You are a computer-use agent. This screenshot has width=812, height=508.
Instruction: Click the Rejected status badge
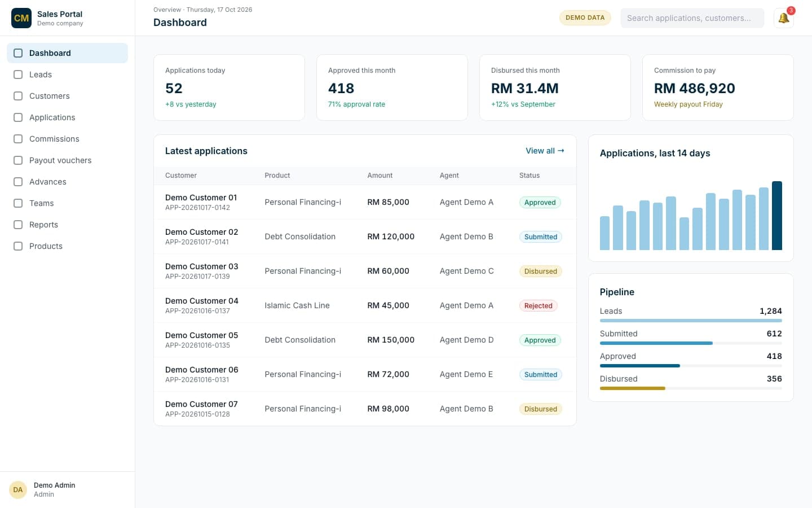tap(538, 306)
